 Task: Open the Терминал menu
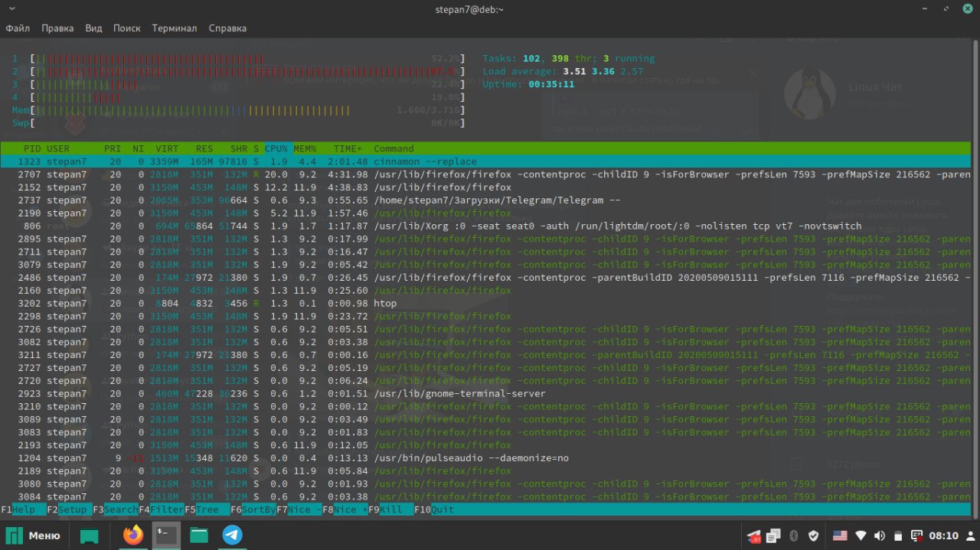pos(174,28)
